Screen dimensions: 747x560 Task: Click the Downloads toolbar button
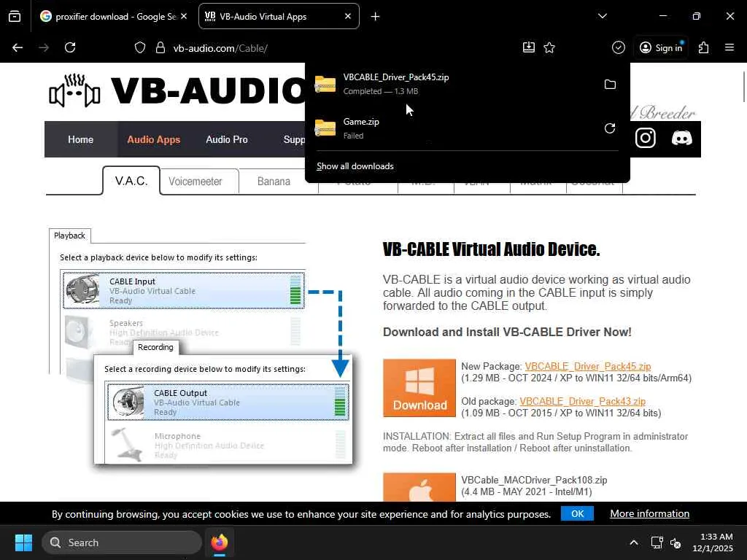point(529,47)
